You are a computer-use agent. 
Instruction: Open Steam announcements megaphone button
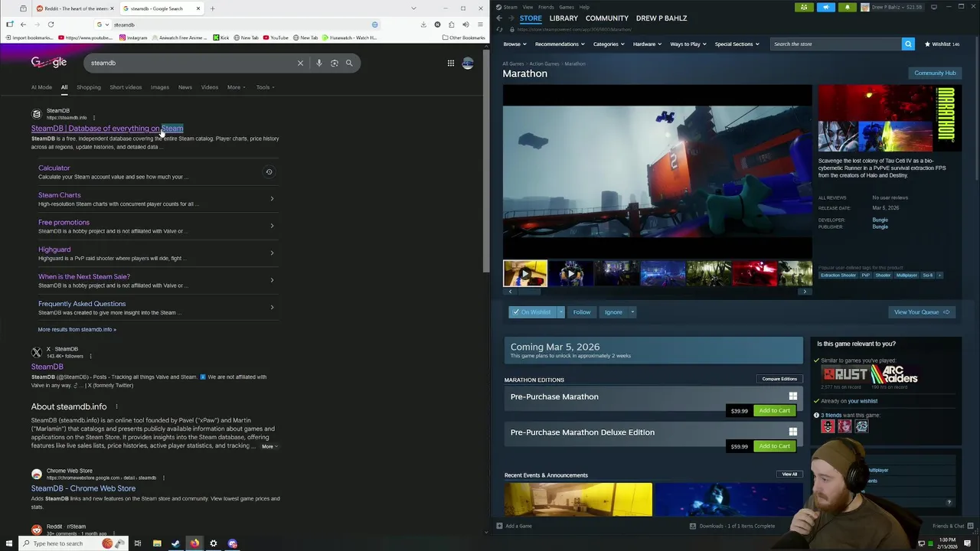(x=825, y=7)
